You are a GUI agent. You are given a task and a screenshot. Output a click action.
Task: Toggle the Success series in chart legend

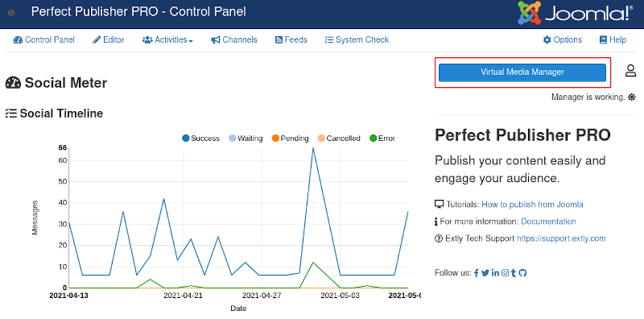click(200, 139)
